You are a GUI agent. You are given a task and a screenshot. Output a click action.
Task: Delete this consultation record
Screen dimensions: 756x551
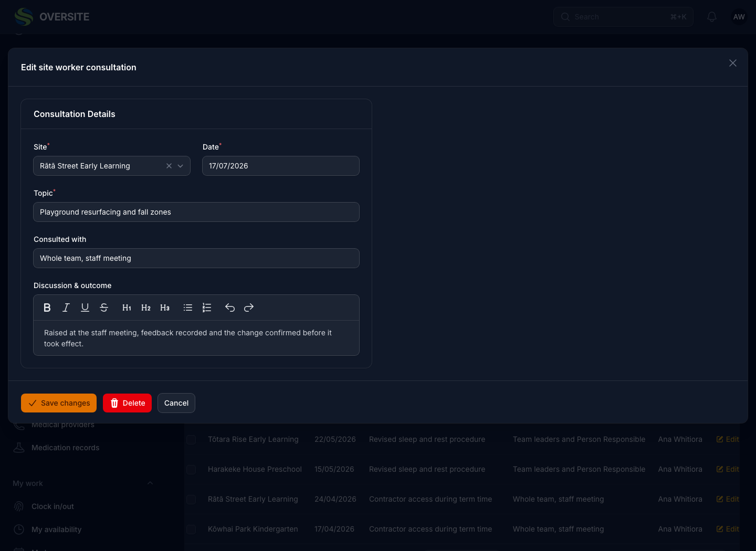point(127,403)
